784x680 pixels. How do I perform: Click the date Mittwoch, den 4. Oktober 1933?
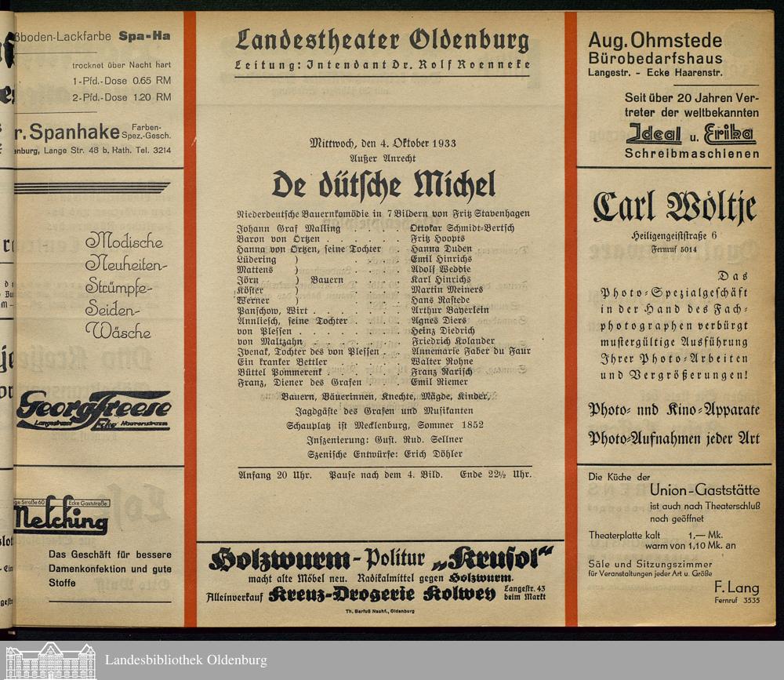point(383,144)
